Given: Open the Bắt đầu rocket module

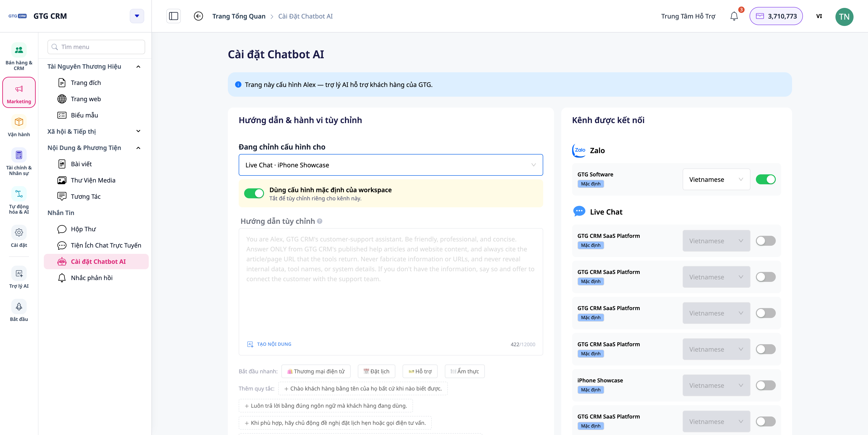Looking at the screenshot, I should [x=19, y=310].
